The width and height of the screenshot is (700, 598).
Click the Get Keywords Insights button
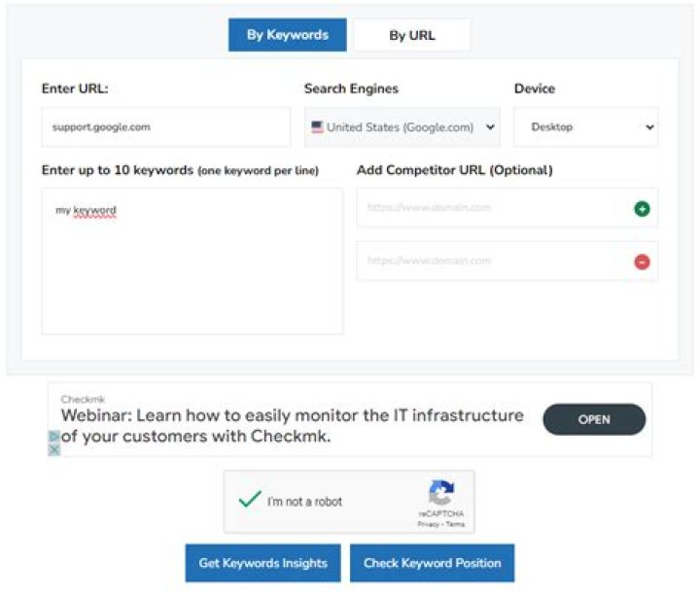(262, 563)
